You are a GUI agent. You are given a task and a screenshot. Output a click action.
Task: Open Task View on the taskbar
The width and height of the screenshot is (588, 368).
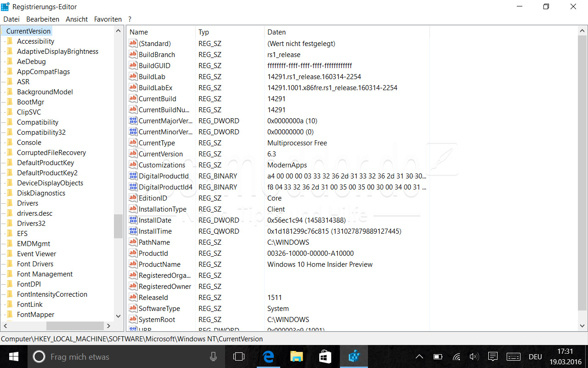[x=238, y=356]
